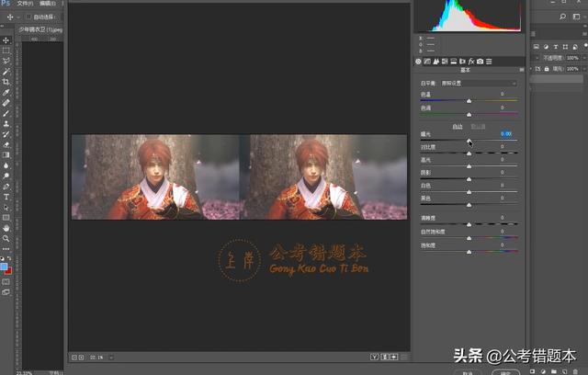Open the Lens Corrections tab
The width and height of the screenshot is (588, 375).
462,62
